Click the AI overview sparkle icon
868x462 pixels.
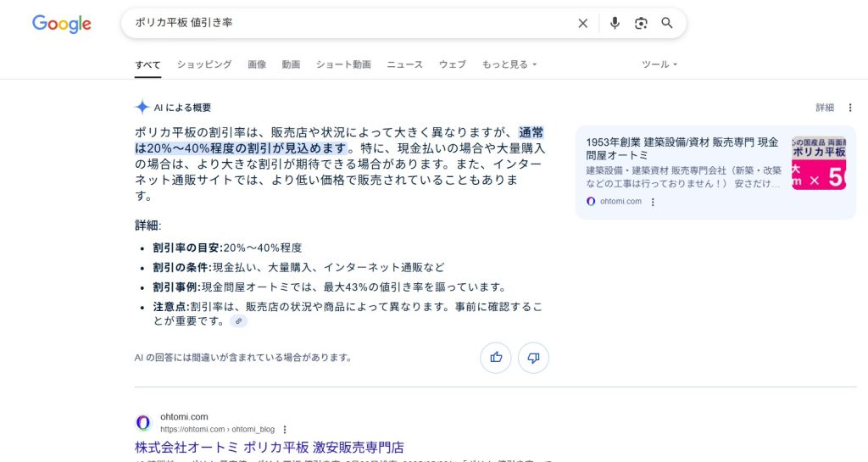142,108
